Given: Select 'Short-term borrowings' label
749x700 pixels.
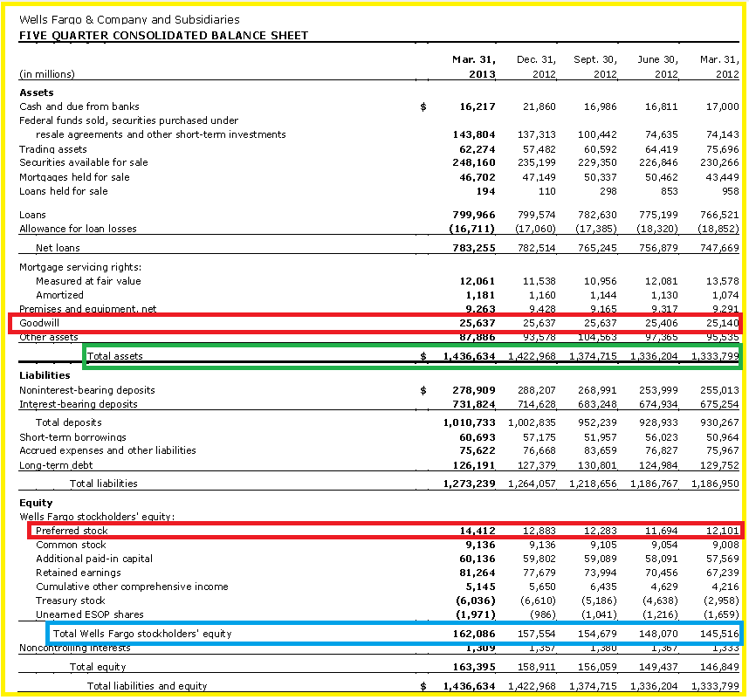Looking at the screenshot, I should click(x=72, y=437).
